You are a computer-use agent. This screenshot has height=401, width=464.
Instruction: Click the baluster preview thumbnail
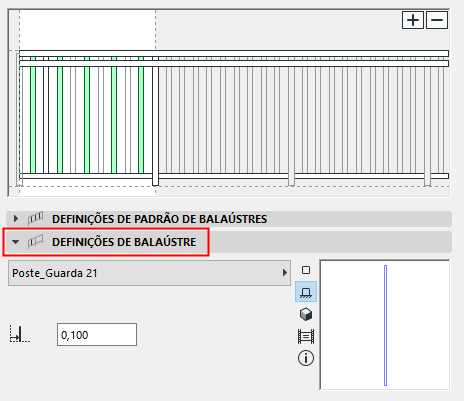coord(385,325)
